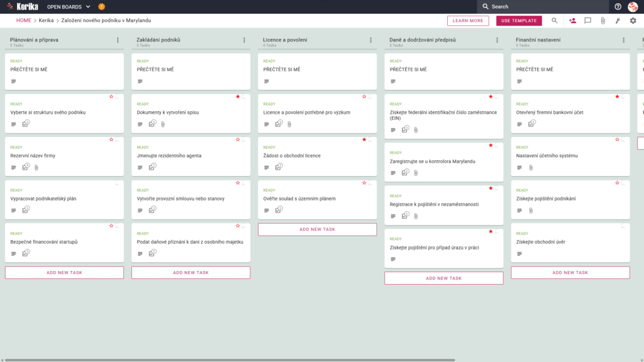Open attachment icon on Licence a povolení potřebné card
The height and width of the screenshot is (362, 644).
tap(289, 124)
